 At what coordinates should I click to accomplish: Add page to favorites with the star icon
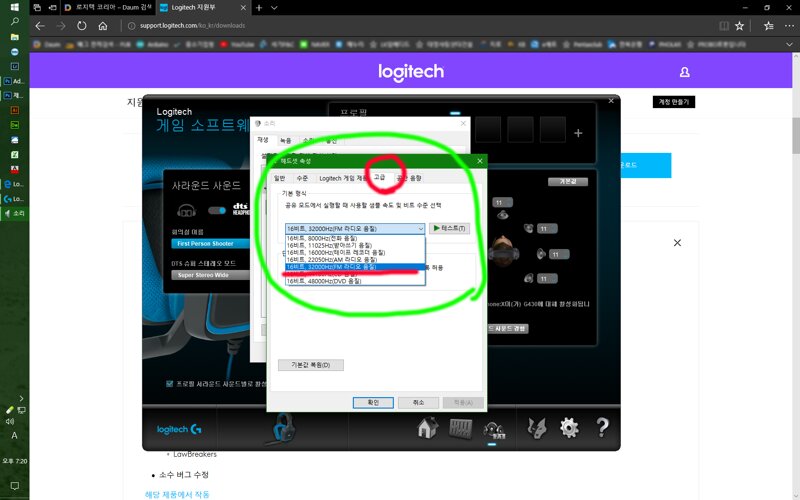[739, 26]
